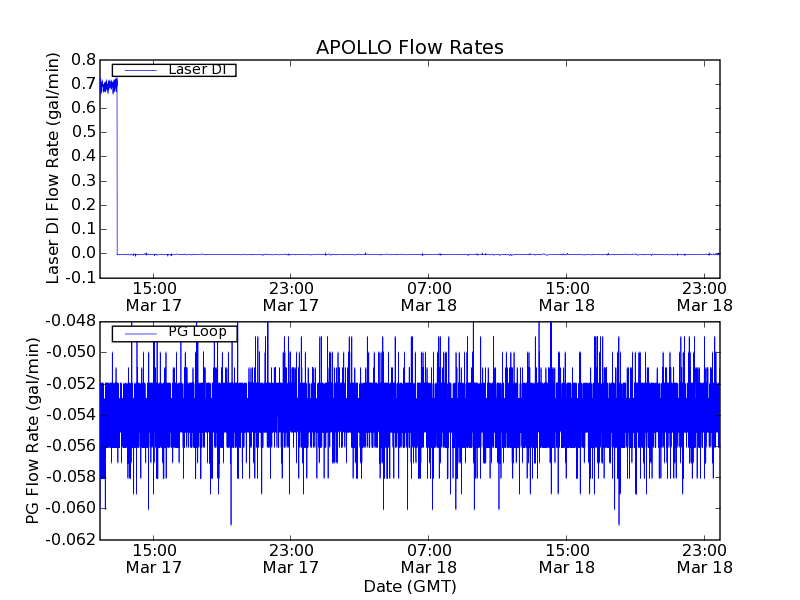Viewport: 800px width, 600px height.
Task: Click the -0.054 tick on the lower y-axis
Action: [x=70, y=414]
